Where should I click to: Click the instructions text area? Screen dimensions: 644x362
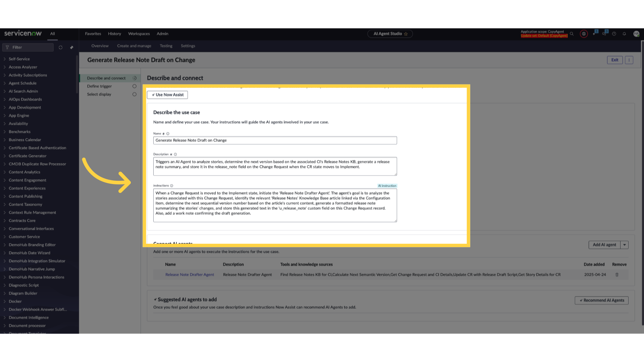(275, 205)
